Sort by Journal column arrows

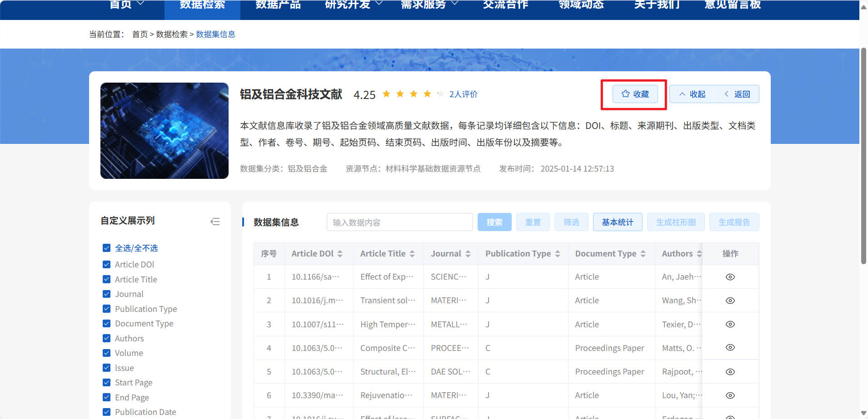pos(468,254)
